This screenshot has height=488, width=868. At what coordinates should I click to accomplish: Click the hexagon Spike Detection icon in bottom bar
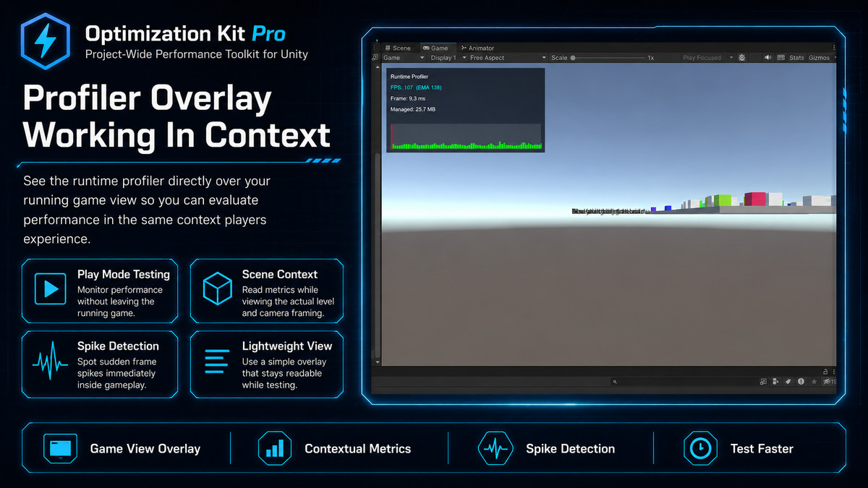click(495, 448)
